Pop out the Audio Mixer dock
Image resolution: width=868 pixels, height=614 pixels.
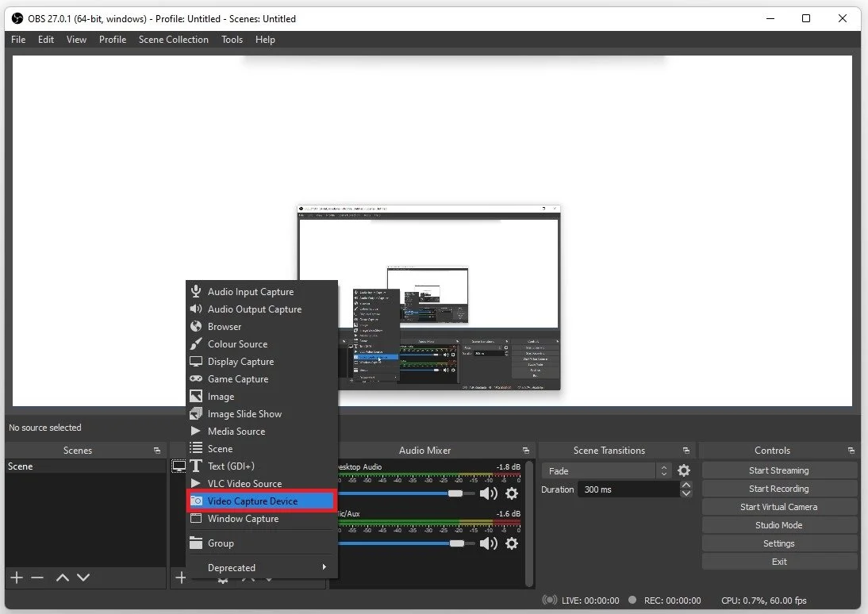[526, 451]
